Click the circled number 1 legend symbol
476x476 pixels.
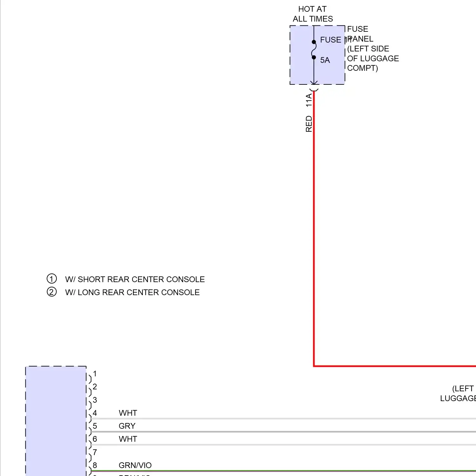pyautogui.click(x=52, y=279)
